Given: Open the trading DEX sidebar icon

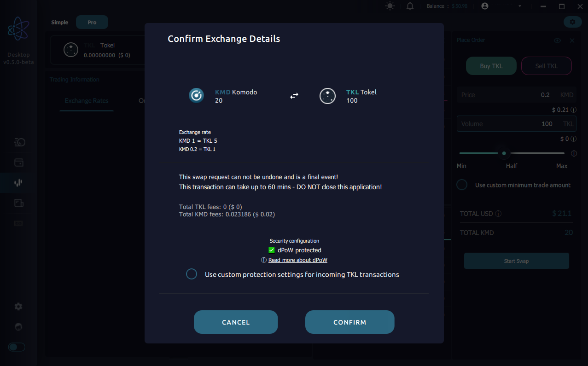Looking at the screenshot, I should click(19, 183).
